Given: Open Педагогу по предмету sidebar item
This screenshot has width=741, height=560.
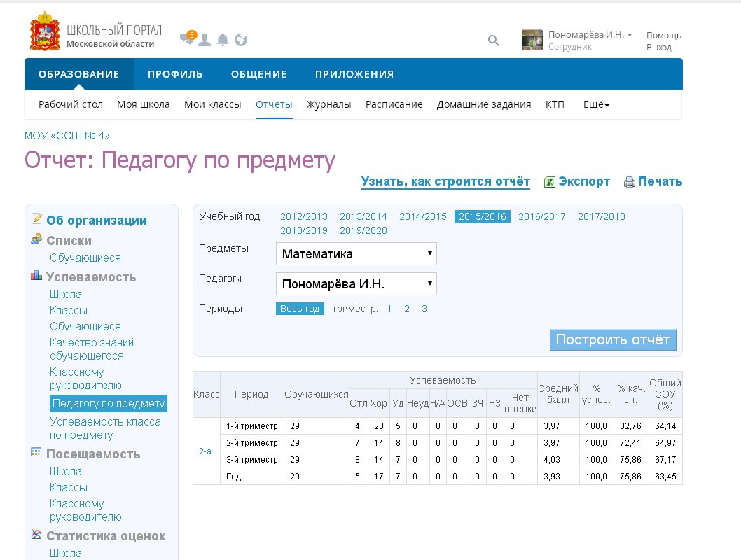Looking at the screenshot, I should coord(109,403).
